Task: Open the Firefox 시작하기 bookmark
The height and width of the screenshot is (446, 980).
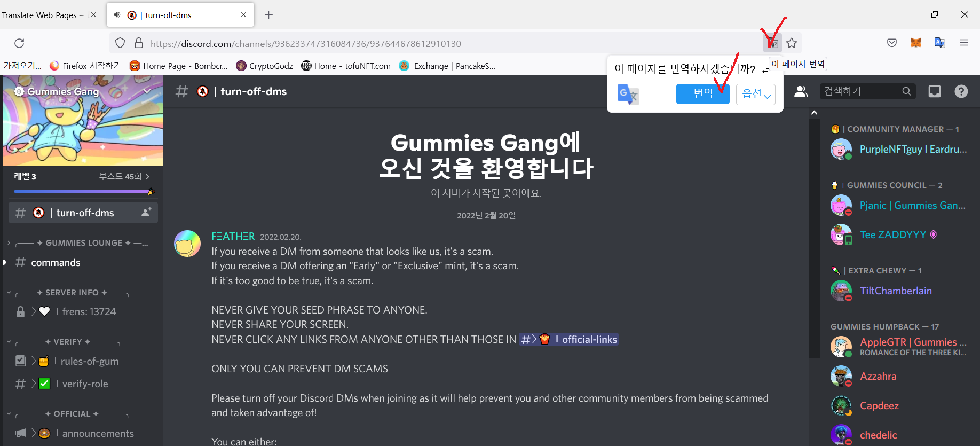Action: coord(85,66)
